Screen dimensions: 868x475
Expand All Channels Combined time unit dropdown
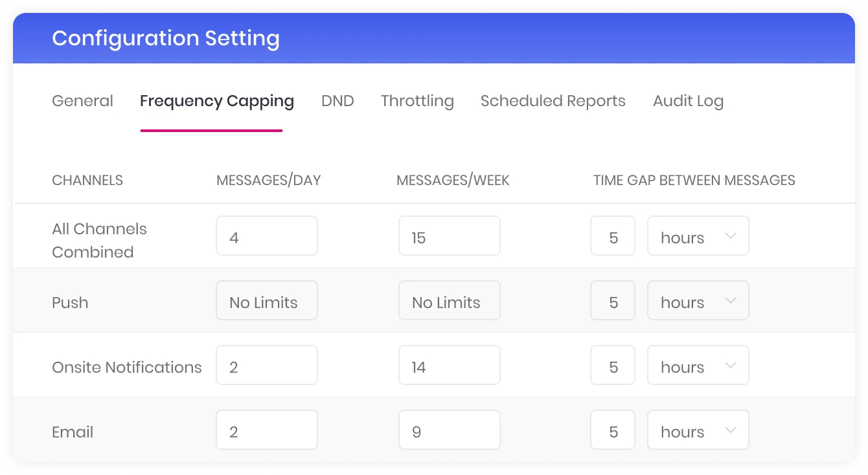698,236
